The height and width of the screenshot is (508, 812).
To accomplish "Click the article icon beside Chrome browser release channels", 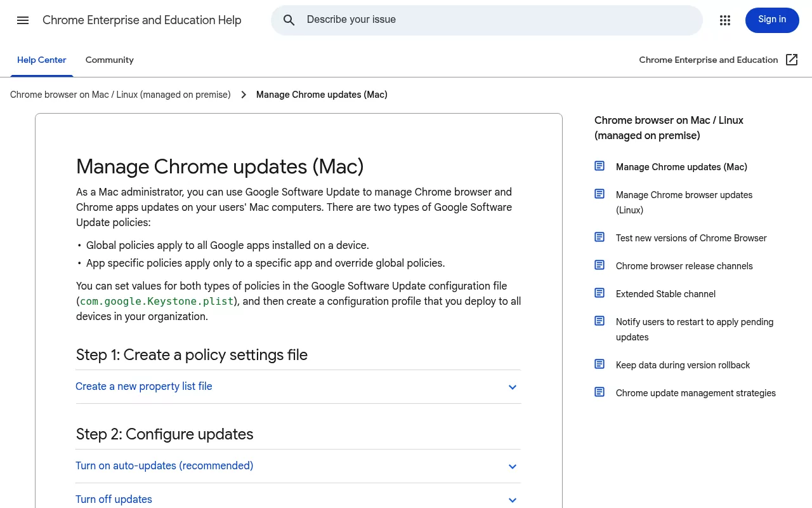I will click(x=599, y=265).
